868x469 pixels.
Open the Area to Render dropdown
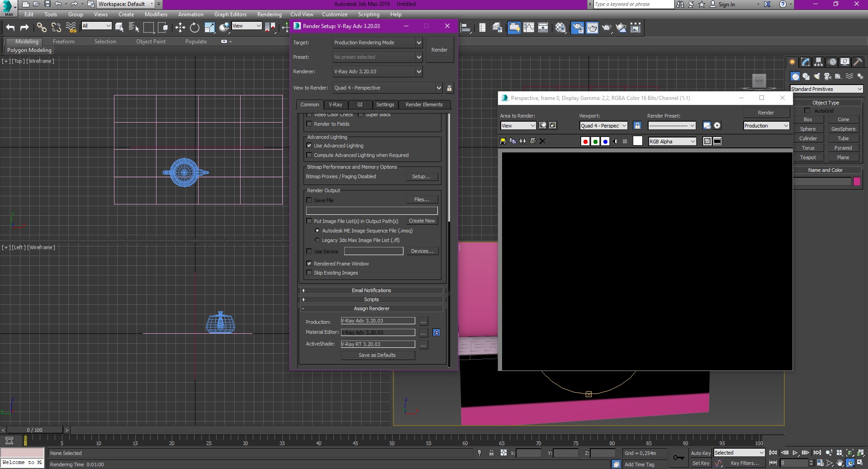(518, 126)
